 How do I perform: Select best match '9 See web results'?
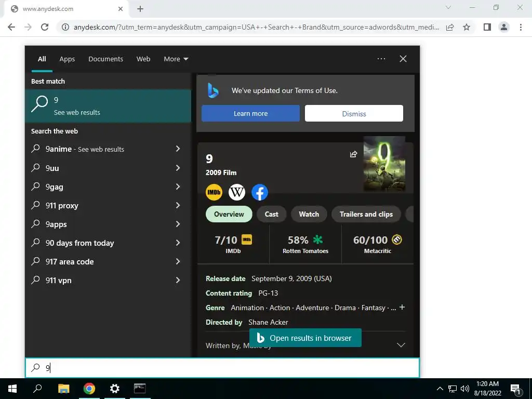click(108, 106)
